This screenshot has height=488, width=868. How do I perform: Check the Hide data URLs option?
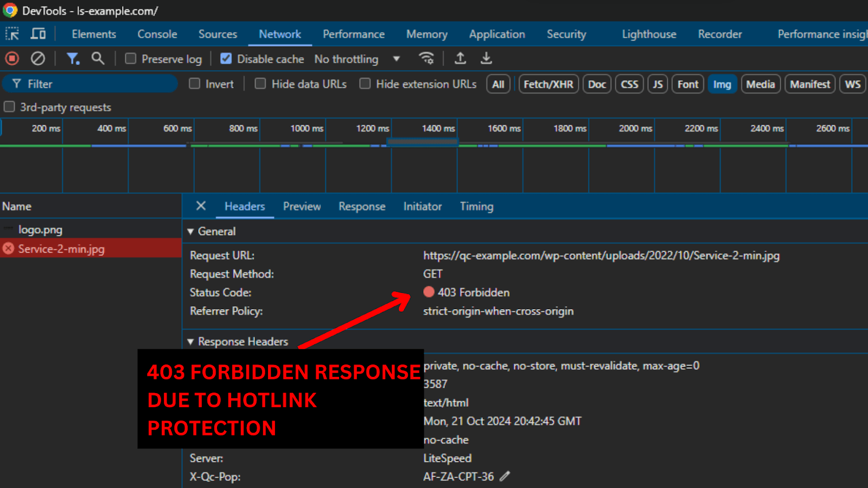click(260, 84)
